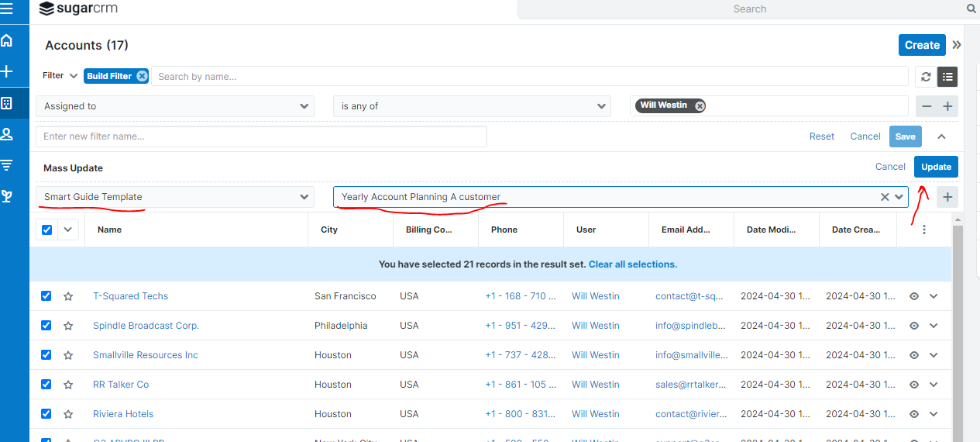
Task: Sort by the Name column header
Action: pos(109,230)
